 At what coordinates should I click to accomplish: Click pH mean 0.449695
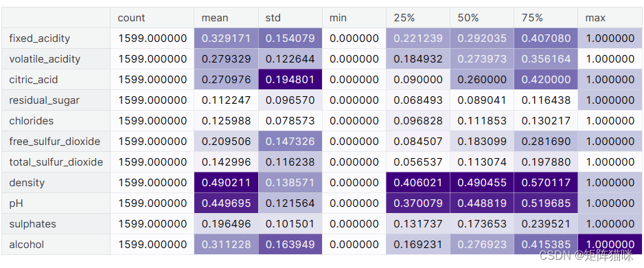click(227, 203)
